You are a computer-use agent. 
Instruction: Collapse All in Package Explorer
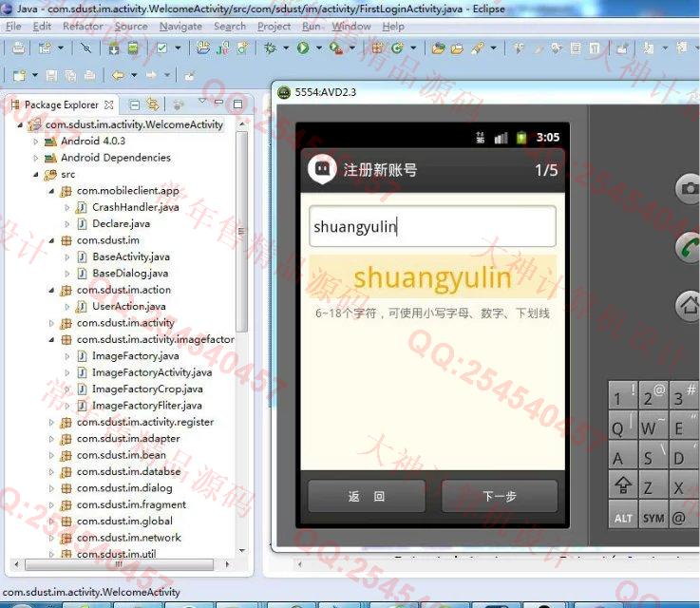(134, 104)
